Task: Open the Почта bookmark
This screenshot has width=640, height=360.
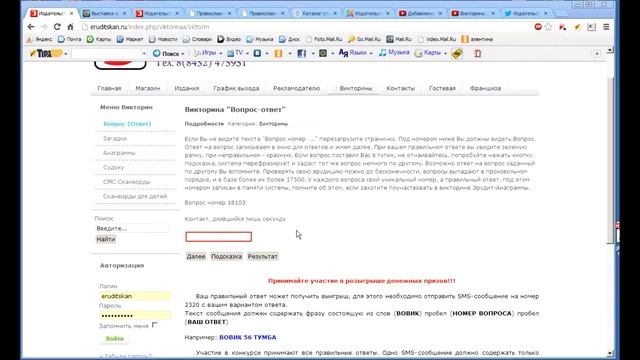Action: click(x=70, y=39)
